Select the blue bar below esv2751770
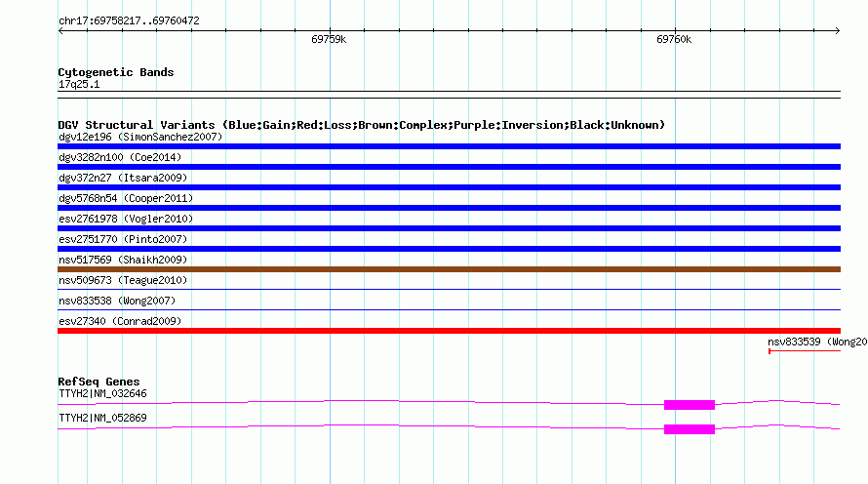This screenshot has width=868, height=484. [x=449, y=249]
